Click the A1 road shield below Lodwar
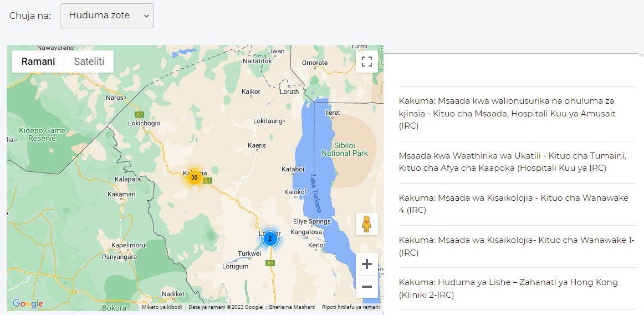 (270, 263)
